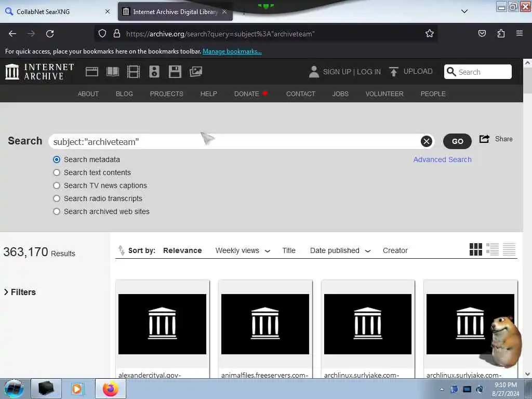Open the Advanced Search link
Viewport: 532px width, 399px height.
(442, 159)
